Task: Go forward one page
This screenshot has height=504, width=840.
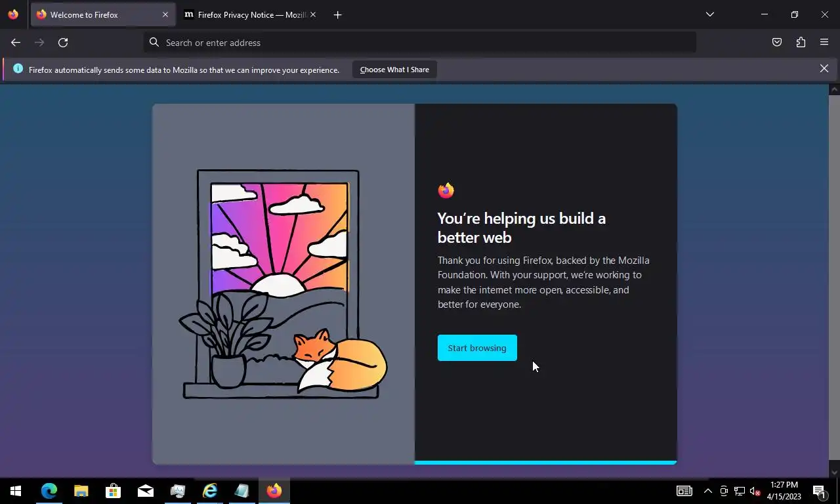Action: coord(39,43)
